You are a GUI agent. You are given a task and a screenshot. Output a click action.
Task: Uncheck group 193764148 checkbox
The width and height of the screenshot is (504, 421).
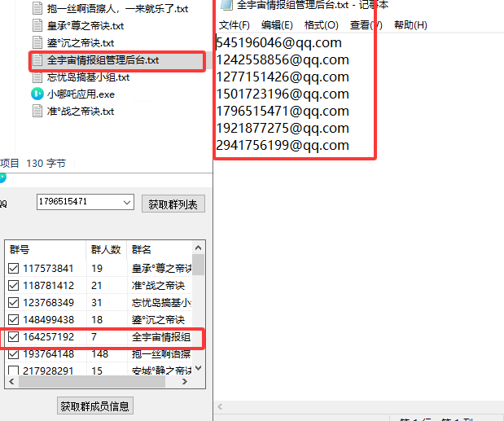pyautogui.click(x=13, y=353)
